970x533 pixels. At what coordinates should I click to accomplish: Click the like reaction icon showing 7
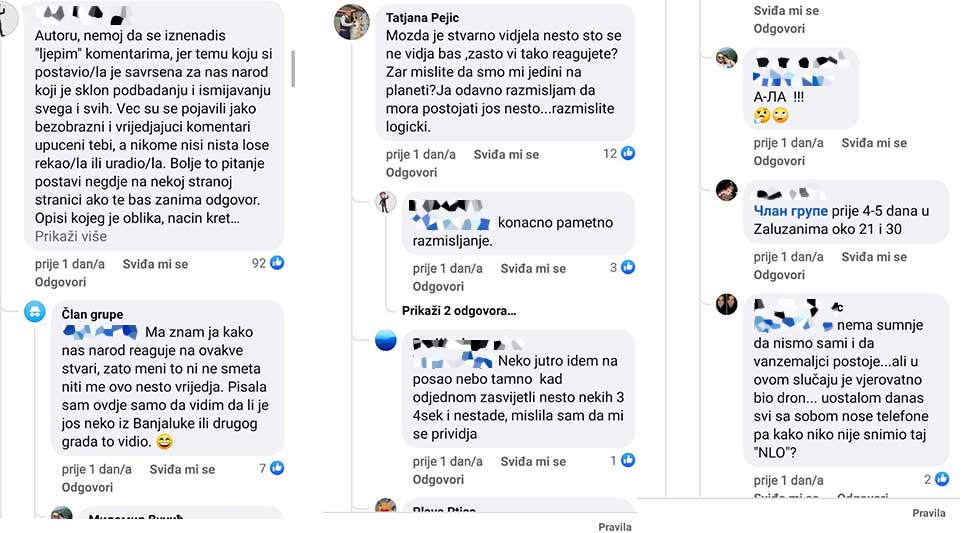277,468
